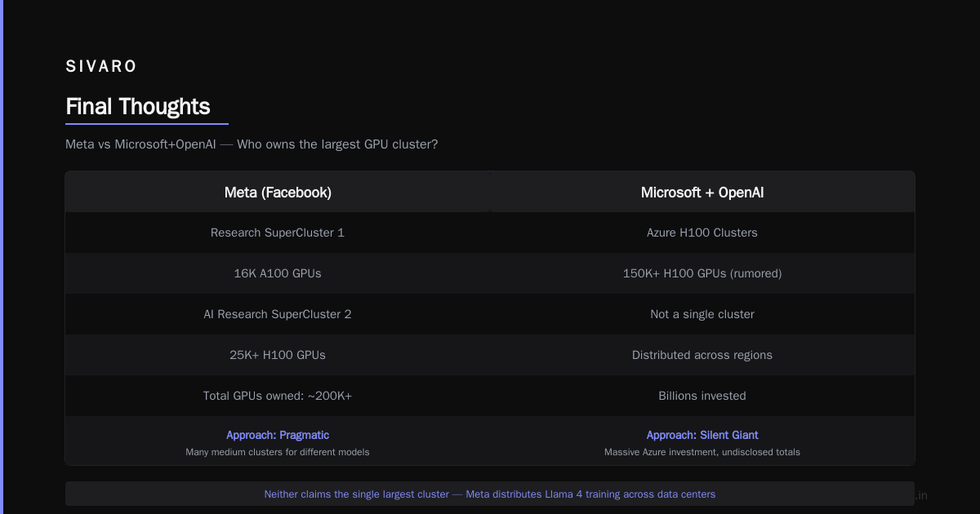980x514 pixels.
Task: Click the 16K A100 GPUs cell
Action: click(x=278, y=273)
